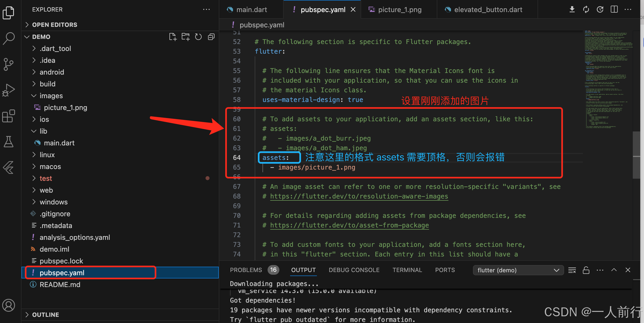Open the Explorer view in activity bar
Viewport: 644px width, 323px height.
click(9, 13)
